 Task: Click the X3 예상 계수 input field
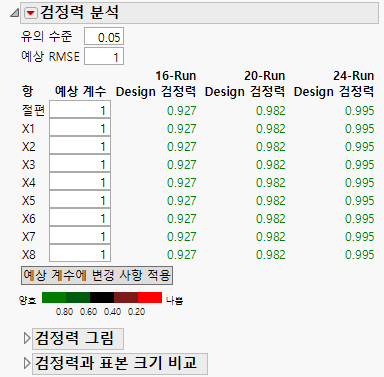click(80, 164)
